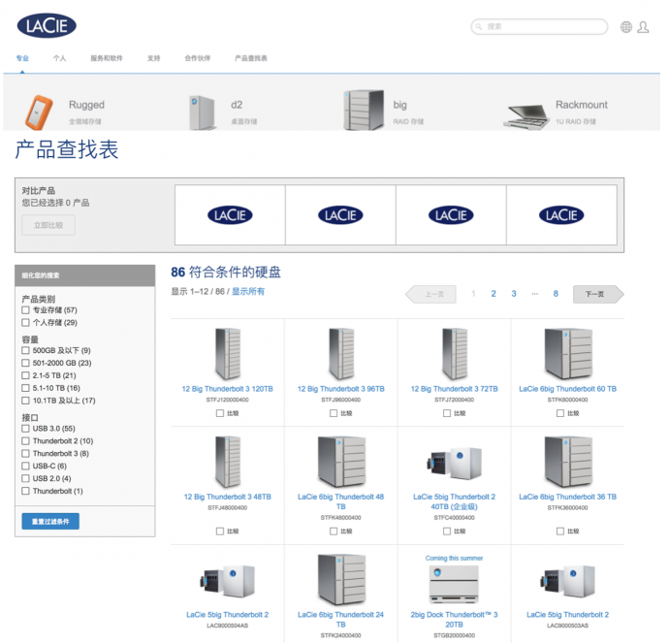Screen dimensions: 669x644
Task: Open the user account icon
Action: [x=643, y=27]
